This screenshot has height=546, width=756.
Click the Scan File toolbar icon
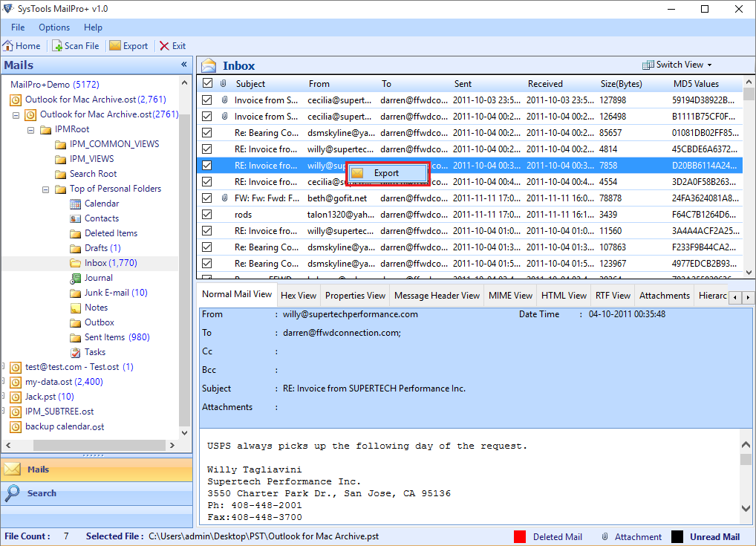coord(57,46)
